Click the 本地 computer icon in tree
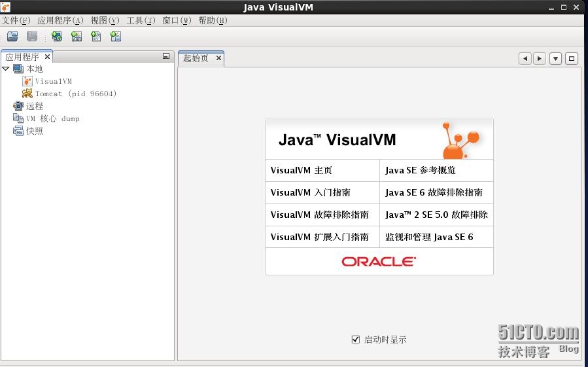 click(x=18, y=69)
